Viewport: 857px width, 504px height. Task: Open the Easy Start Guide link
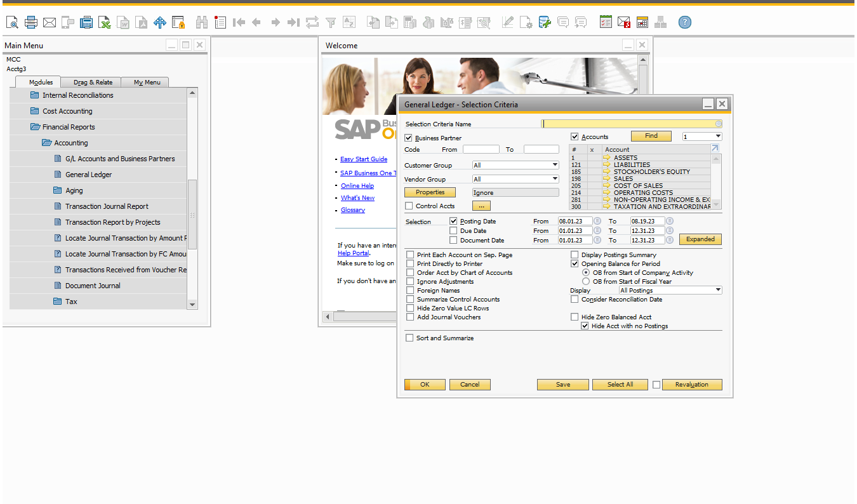coord(363,159)
